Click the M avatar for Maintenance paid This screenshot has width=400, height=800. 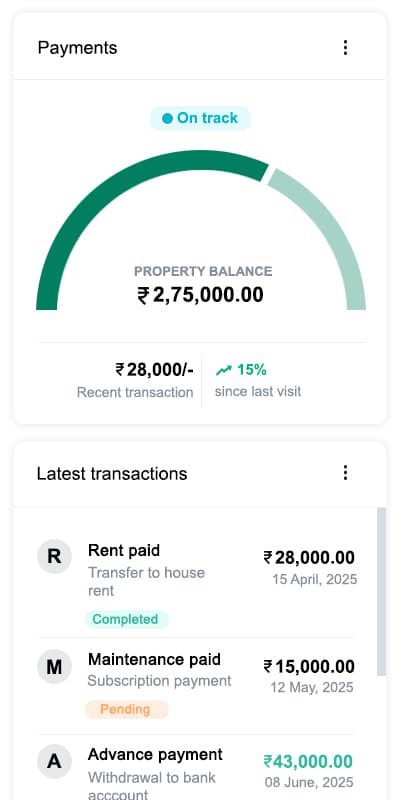54,666
